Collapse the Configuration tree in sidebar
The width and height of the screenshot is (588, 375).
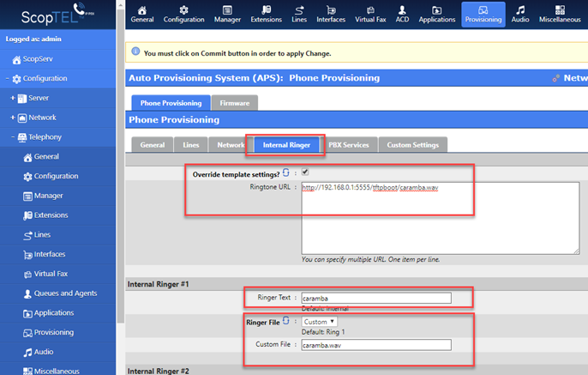(8, 78)
